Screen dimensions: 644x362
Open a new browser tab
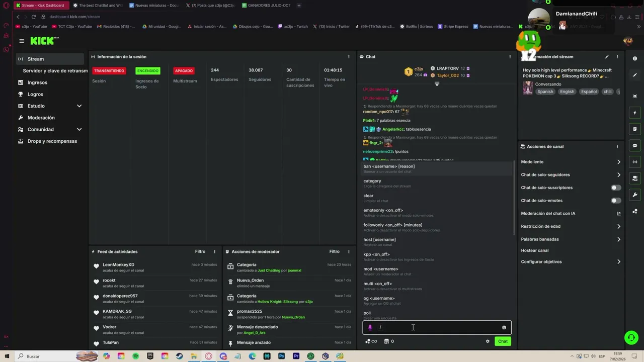pos(299,6)
